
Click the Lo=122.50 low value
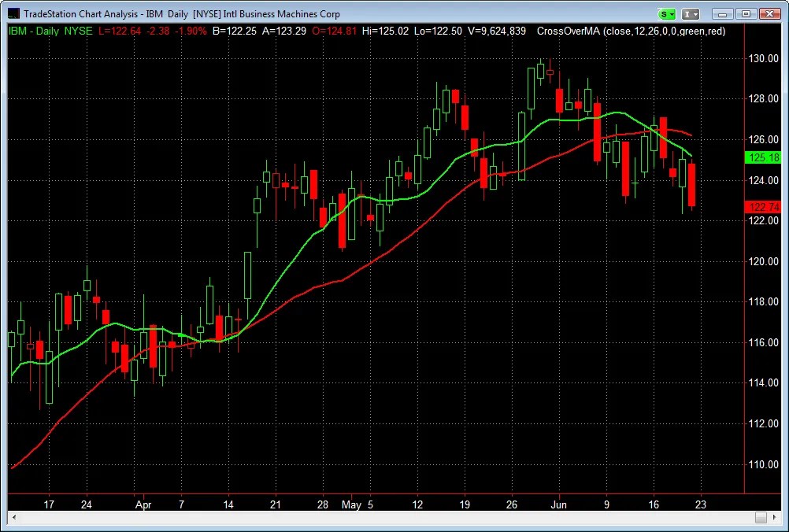pos(438,31)
